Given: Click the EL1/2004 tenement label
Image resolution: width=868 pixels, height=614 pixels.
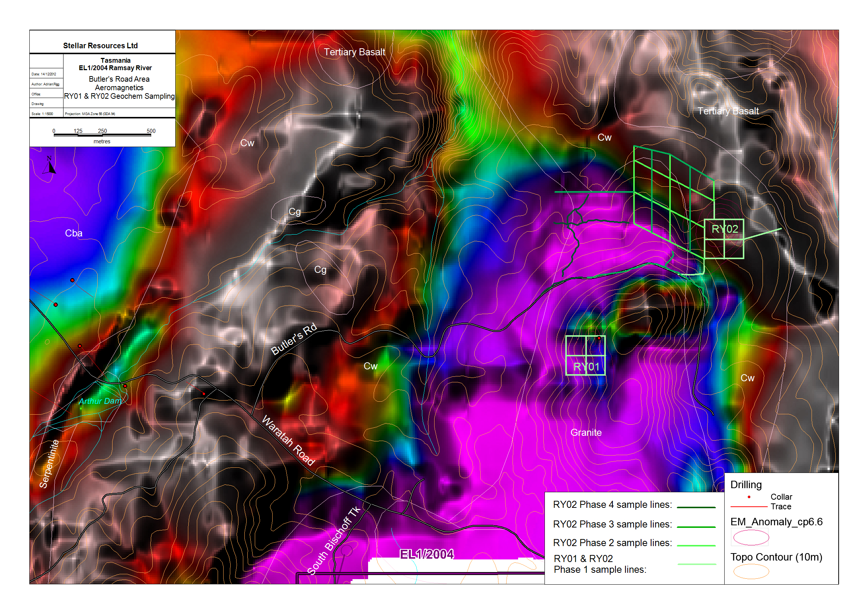Looking at the screenshot, I should click(427, 554).
